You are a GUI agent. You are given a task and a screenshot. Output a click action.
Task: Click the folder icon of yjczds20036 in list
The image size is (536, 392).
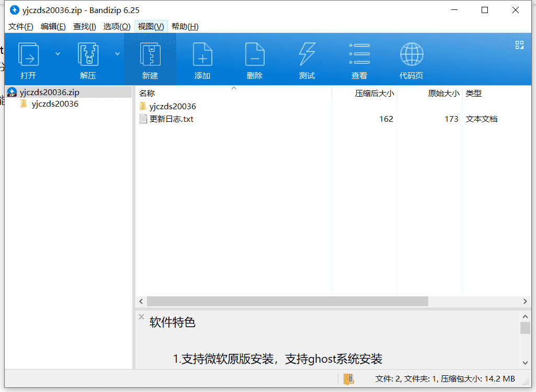143,106
